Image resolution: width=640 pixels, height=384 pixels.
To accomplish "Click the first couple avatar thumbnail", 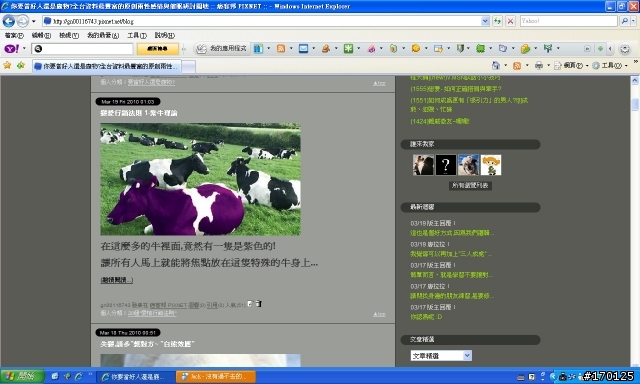I will tap(423, 165).
